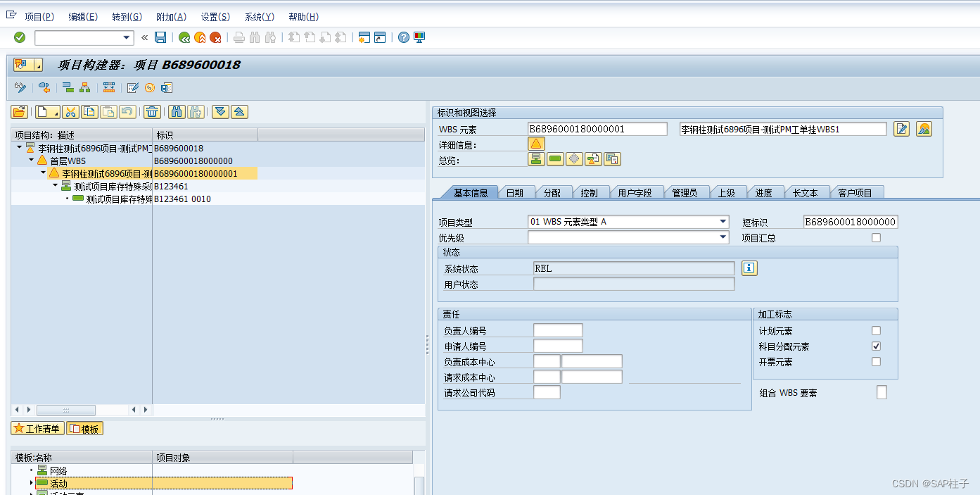Toggle the 开票元素 checkbox
The width and height of the screenshot is (980, 495).
tap(876, 361)
